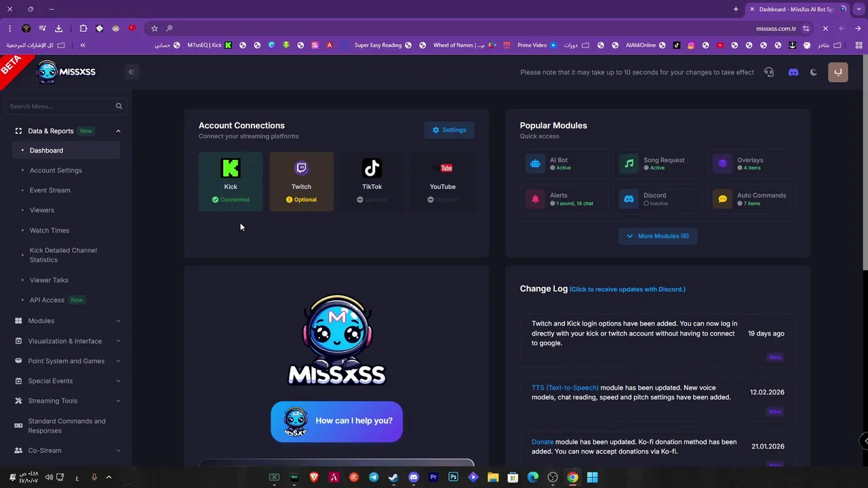Open the Kick account connection card
Image resolution: width=868 pixels, height=488 pixels.
[x=231, y=182]
